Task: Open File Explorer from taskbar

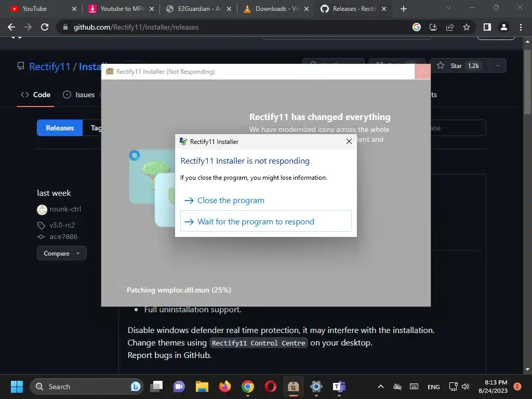Action: tap(202, 387)
